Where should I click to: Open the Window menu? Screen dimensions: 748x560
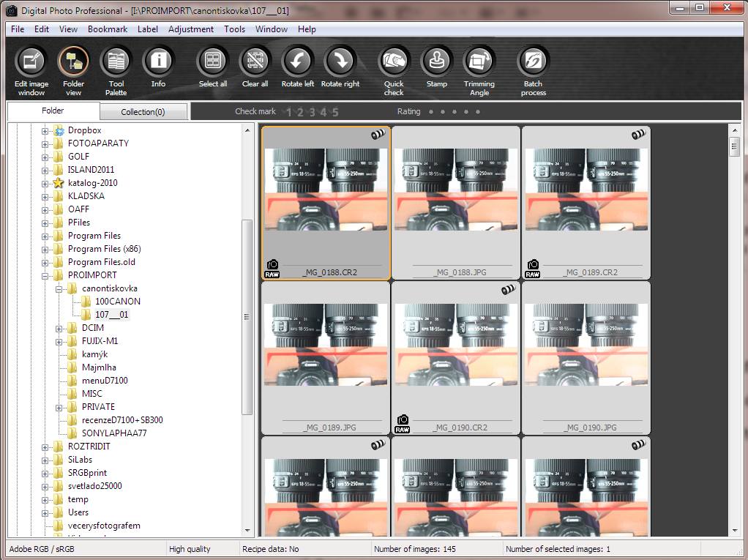(x=271, y=29)
